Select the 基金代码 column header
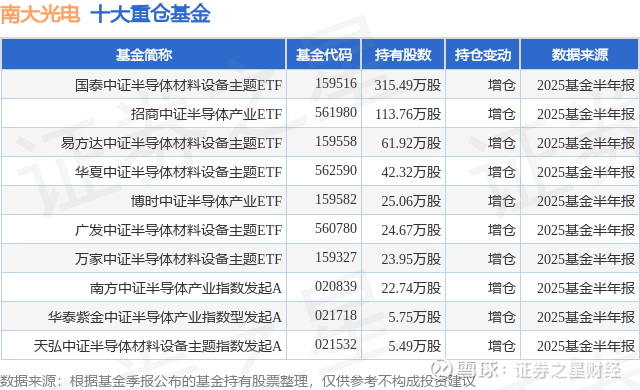Viewport: 640px width, 390px height. click(x=324, y=55)
